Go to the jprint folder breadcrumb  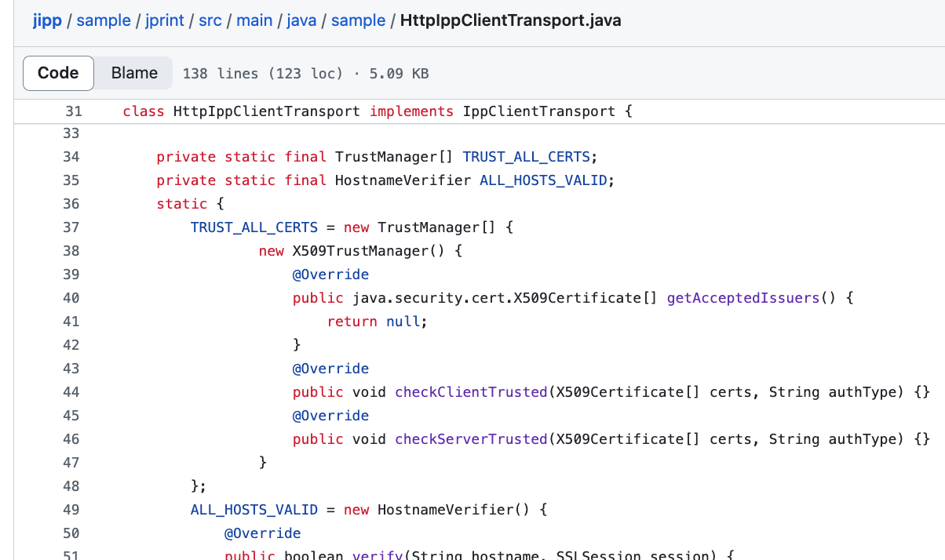164,20
